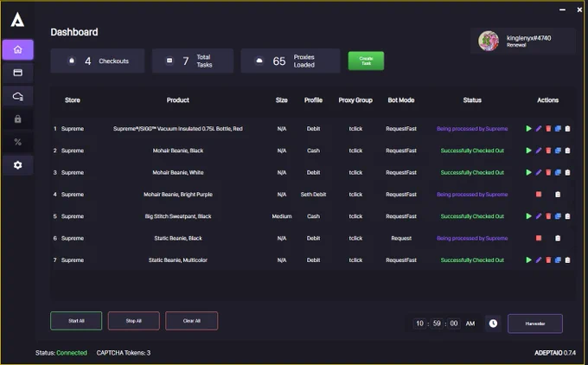Screen dimensions: 588x365
Task: Stop the Static Beanie, Black task
Action: pos(539,238)
